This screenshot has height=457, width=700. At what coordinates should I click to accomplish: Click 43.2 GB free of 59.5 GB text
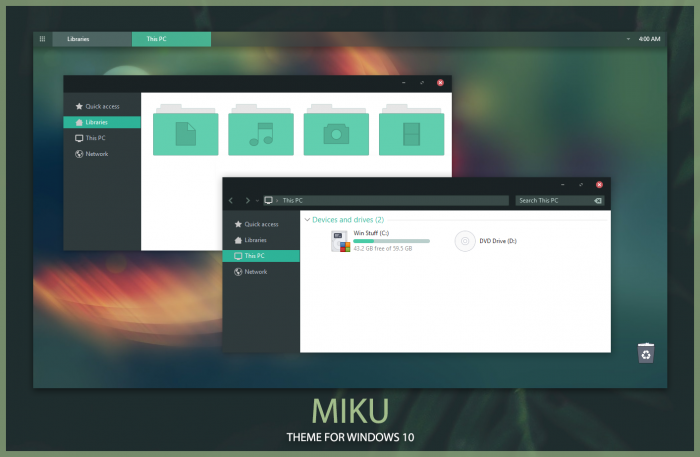[383, 249]
